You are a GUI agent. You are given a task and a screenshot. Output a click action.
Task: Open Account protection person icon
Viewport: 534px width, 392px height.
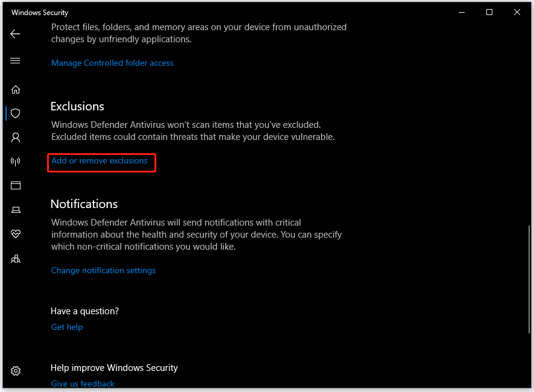[15, 138]
